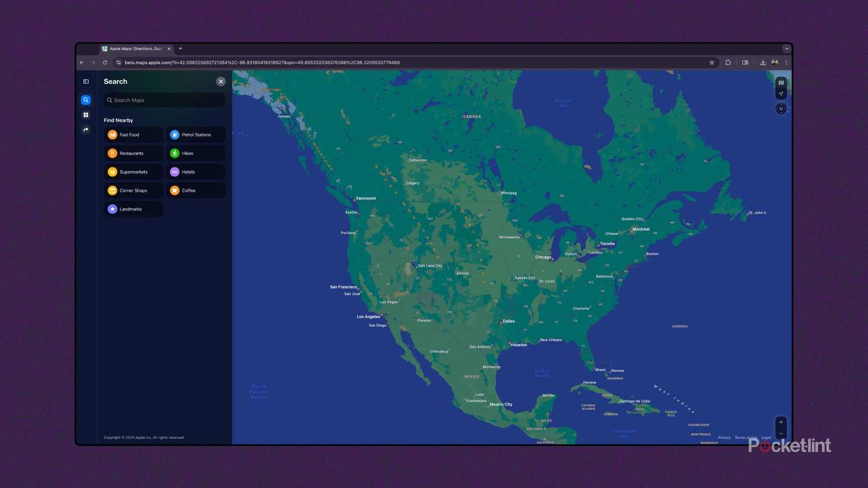Reset map orientation with the compass
The width and height of the screenshot is (868, 488).
[x=781, y=109]
